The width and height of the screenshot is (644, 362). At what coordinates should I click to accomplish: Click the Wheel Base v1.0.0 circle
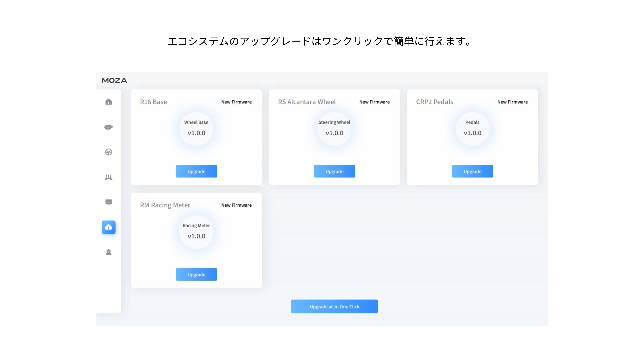196,129
